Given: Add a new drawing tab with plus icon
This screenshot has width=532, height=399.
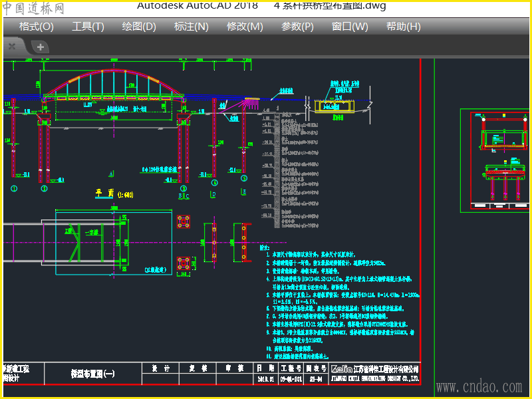Looking at the screenshot, I should [41, 47].
